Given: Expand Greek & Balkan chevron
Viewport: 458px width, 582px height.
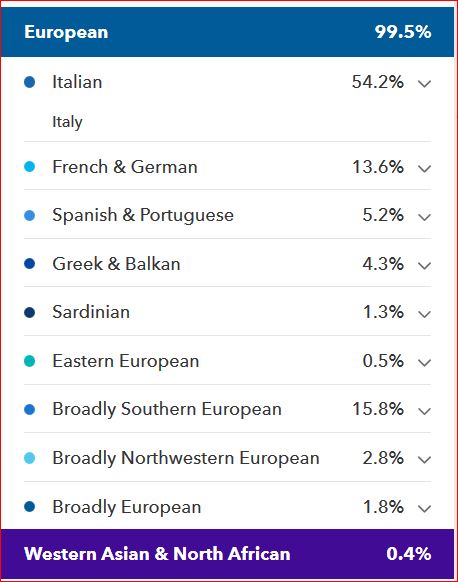Looking at the screenshot, I should click(424, 266).
